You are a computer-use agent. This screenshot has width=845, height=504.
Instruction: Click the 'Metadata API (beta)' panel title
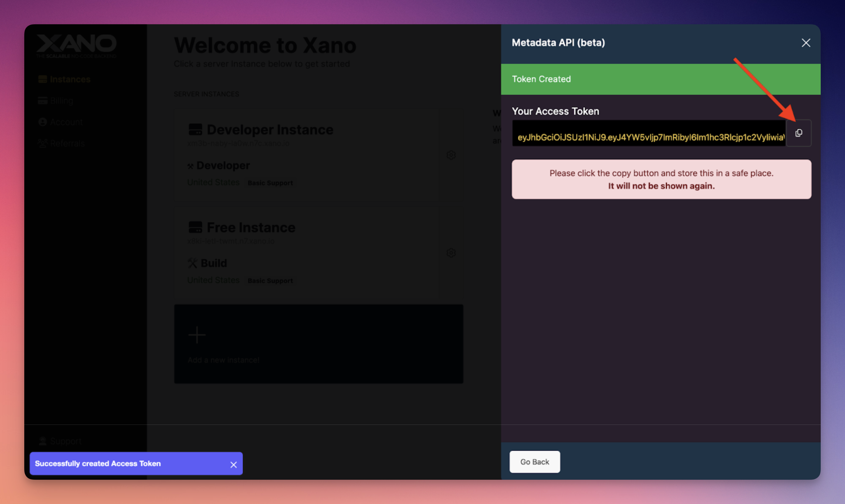point(558,42)
